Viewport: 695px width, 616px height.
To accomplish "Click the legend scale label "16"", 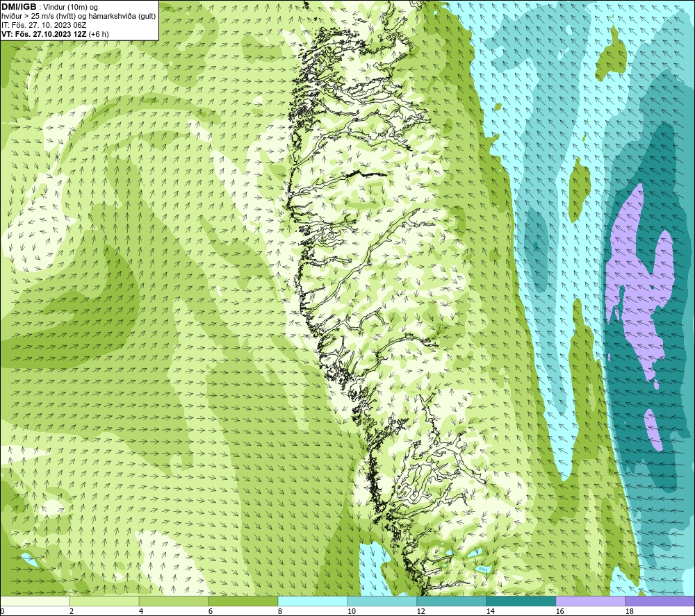I will (x=559, y=612).
